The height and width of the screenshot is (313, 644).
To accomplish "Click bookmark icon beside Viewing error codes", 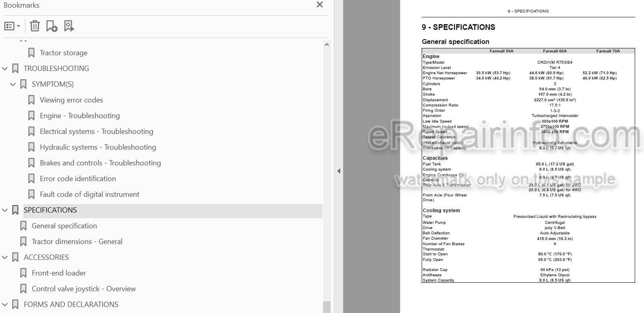I will [31, 100].
